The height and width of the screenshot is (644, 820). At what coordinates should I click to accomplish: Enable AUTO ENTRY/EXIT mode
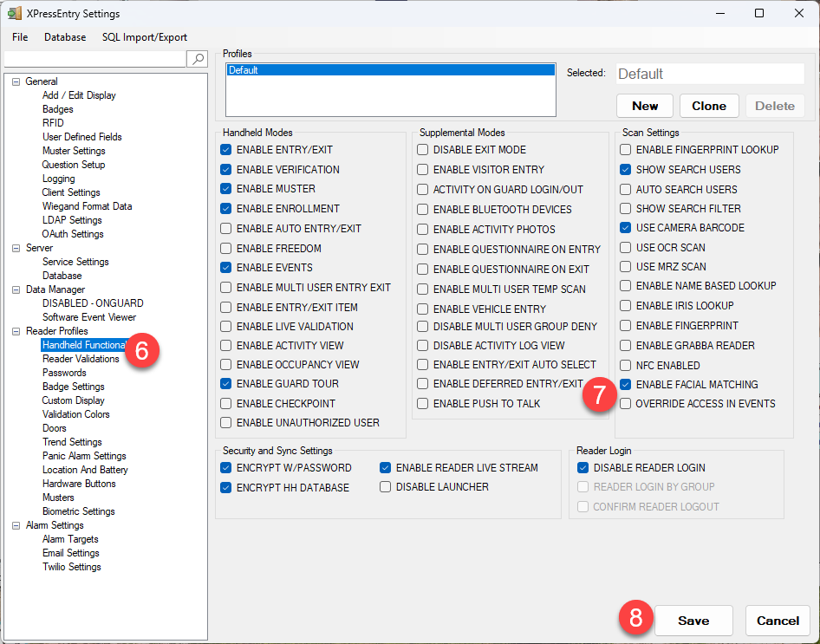coord(226,229)
